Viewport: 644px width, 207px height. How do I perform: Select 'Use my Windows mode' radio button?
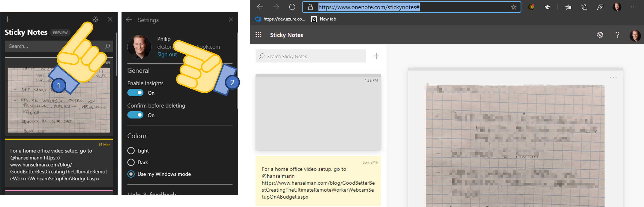tap(131, 174)
